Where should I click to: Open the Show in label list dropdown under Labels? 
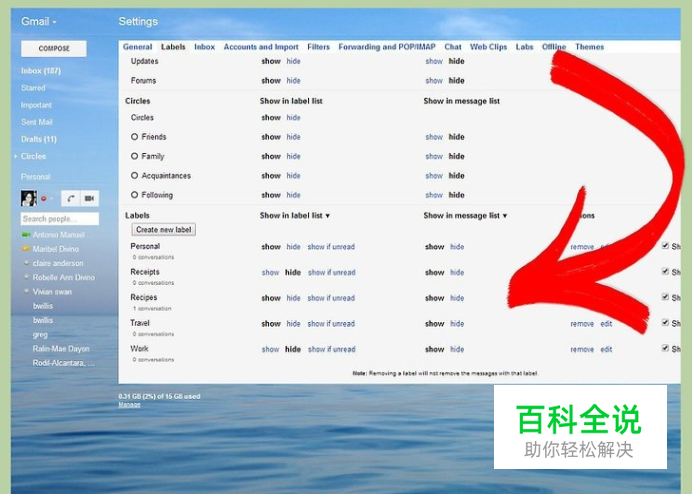(x=295, y=215)
